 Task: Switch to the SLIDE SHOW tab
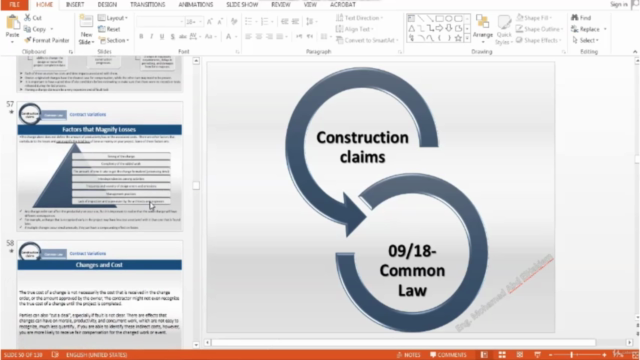pyautogui.click(x=242, y=4)
